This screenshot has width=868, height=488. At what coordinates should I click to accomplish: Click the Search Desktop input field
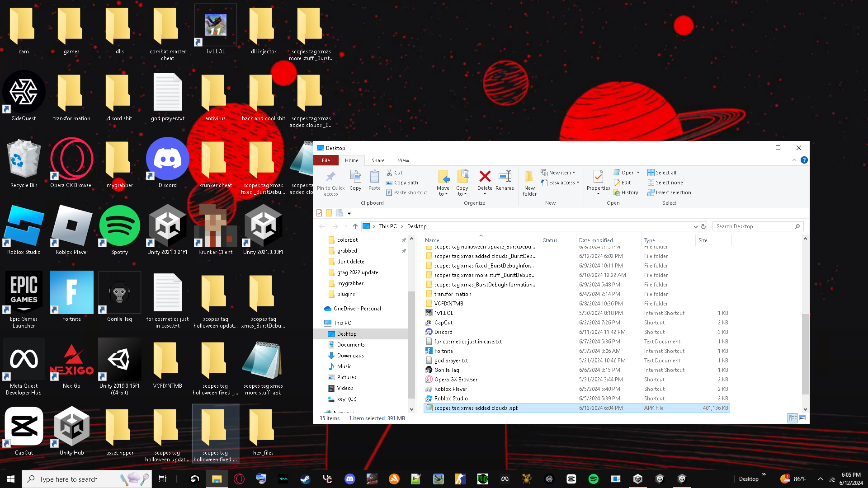(x=753, y=226)
